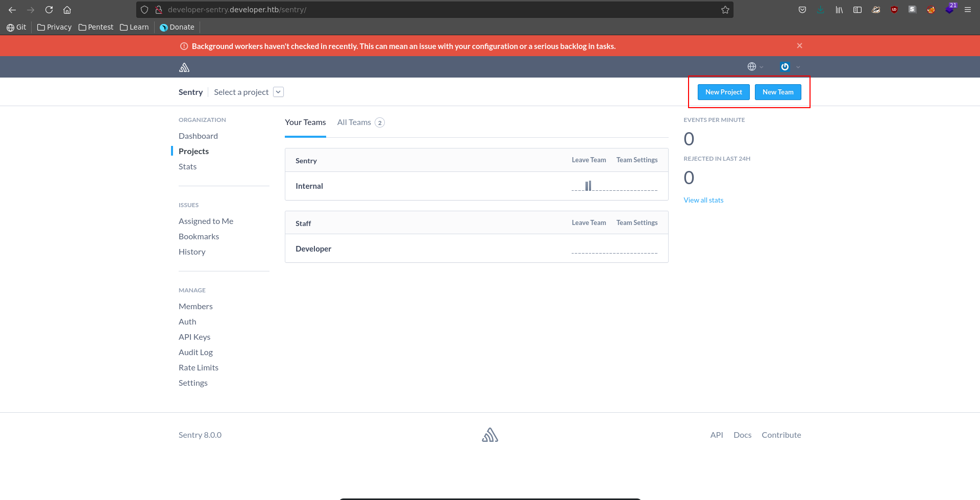This screenshot has width=980, height=500.
Task: Open the Internal project
Action: pyautogui.click(x=309, y=186)
